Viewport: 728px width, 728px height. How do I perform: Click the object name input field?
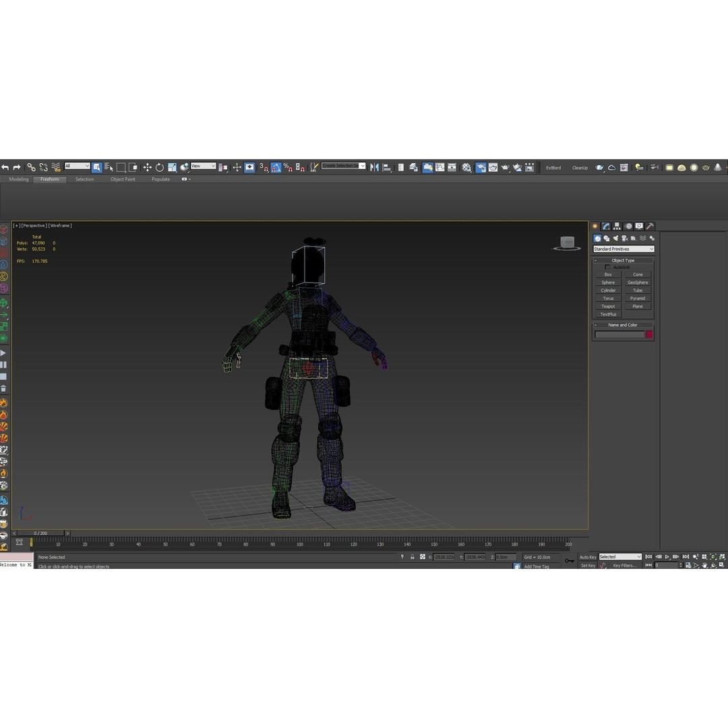tap(620, 334)
